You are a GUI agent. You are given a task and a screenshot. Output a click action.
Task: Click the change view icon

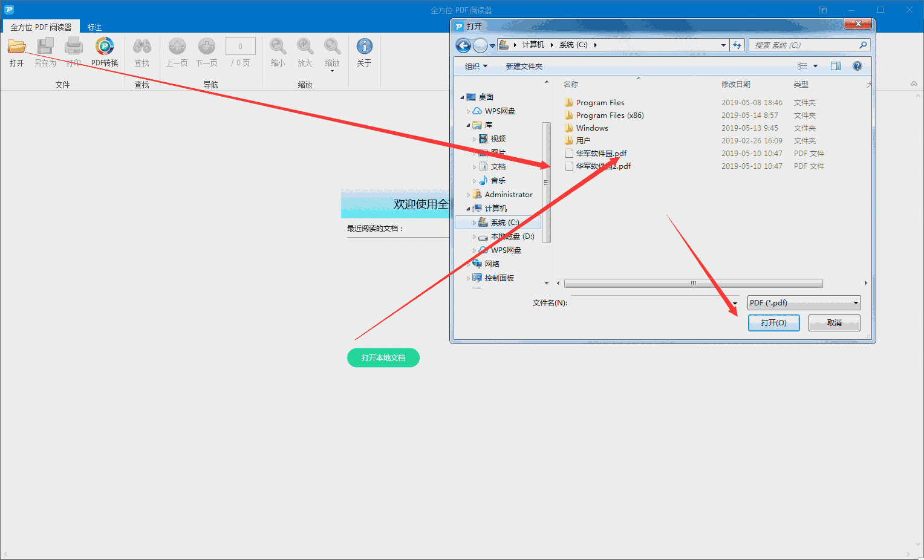point(802,66)
